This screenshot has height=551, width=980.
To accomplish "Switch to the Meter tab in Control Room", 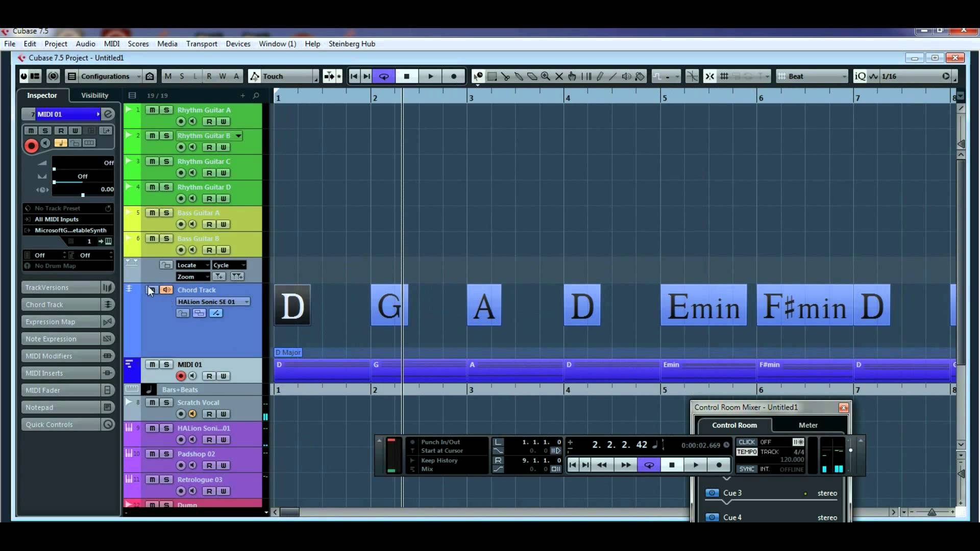I will (808, 425).
